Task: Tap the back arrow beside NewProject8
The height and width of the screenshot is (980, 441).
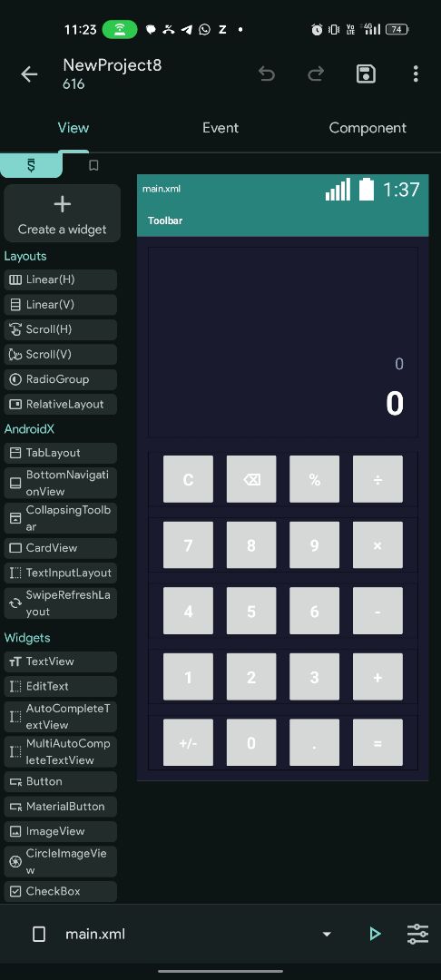Action: coord(29,74)
